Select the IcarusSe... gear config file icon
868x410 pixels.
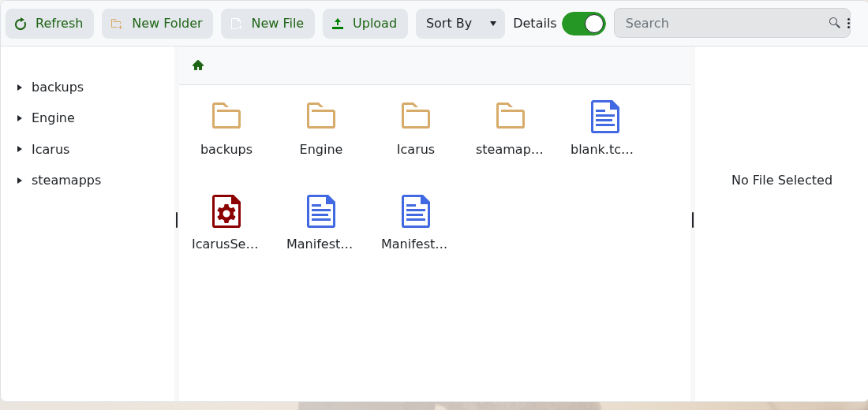pos(226,211)
